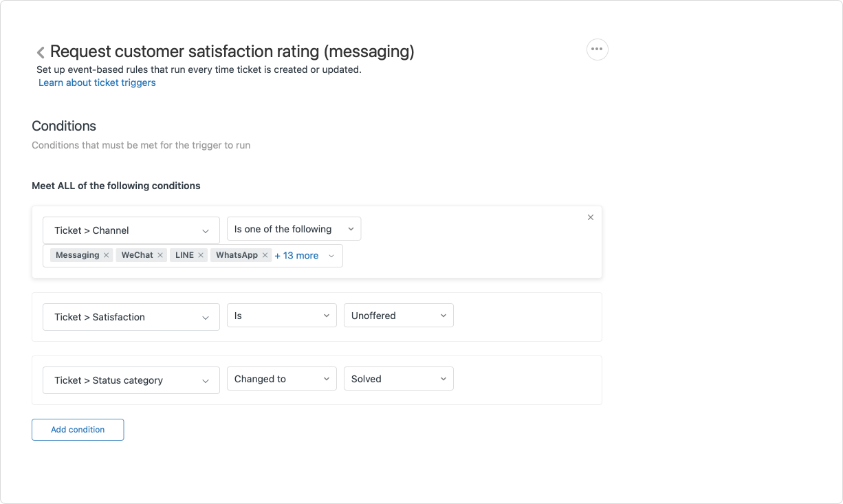Viewport: 843px width, 504px height.
Task: Open Learn about ticket triggers link
Action: (x=97, y=83)
